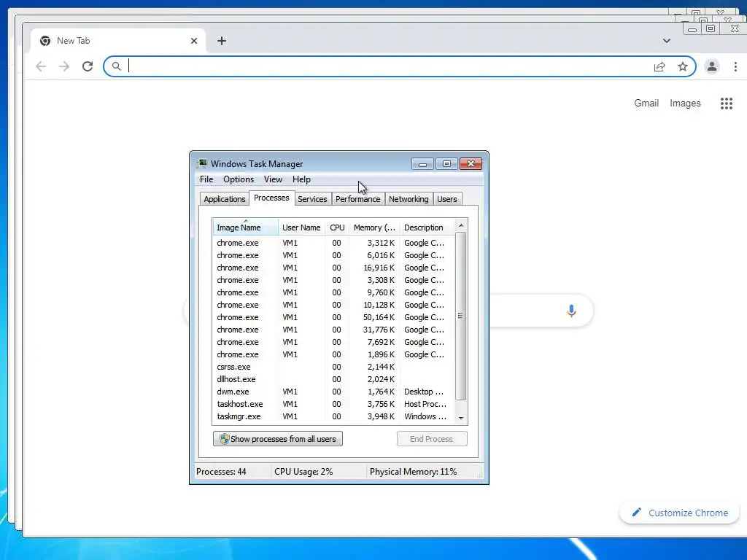Click the search icon in address bar

click(116, 66)
